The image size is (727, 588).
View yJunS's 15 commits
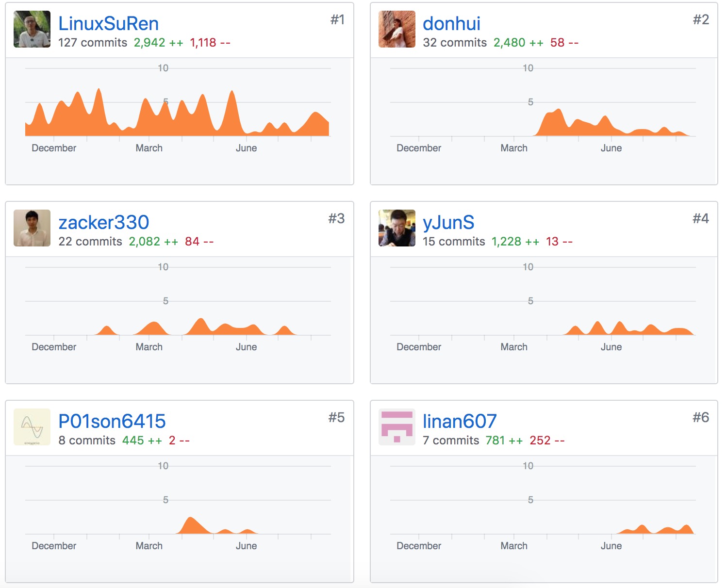(x=454, y=242)
